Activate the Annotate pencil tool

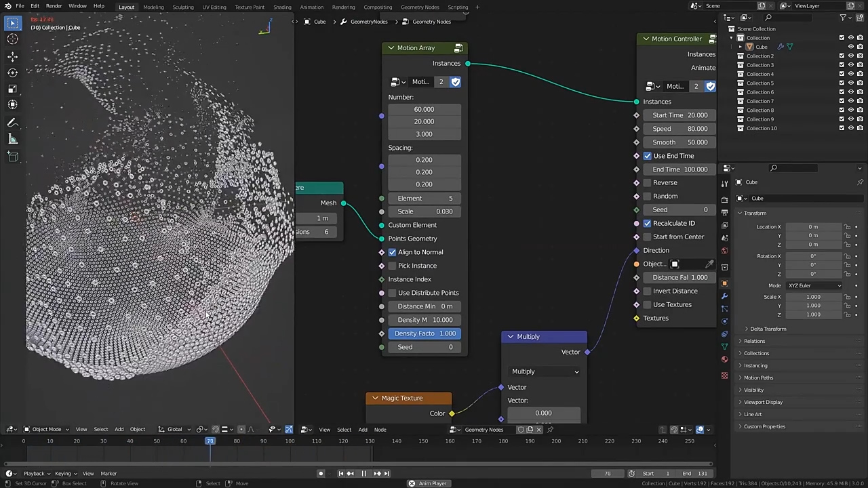12,123
